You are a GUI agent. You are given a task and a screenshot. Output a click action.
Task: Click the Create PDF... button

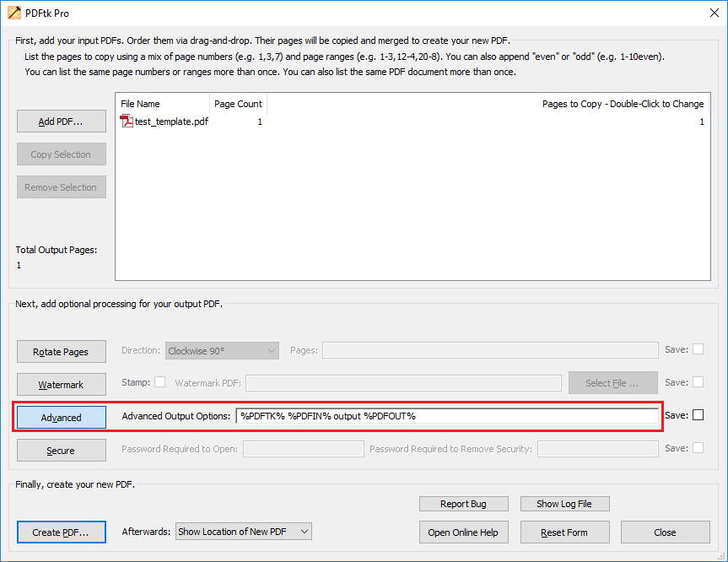click(62, 532)
